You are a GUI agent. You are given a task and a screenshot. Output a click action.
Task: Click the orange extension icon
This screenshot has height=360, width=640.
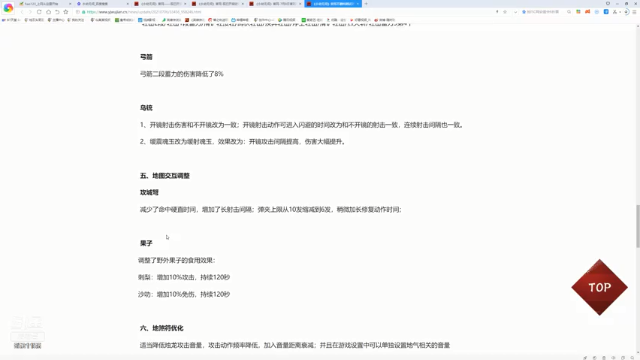pos(587,12)
